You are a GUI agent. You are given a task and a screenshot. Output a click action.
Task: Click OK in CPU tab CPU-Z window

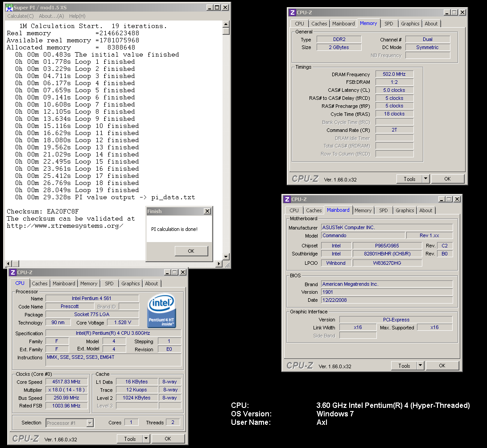[x=168, y=439]
